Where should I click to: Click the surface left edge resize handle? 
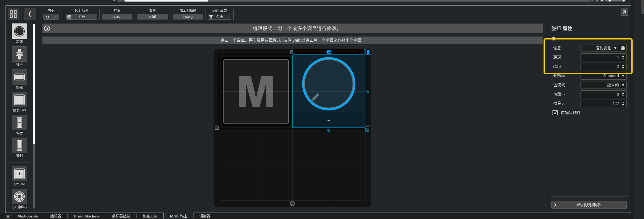pyautogui.click(x=217, y=128)
